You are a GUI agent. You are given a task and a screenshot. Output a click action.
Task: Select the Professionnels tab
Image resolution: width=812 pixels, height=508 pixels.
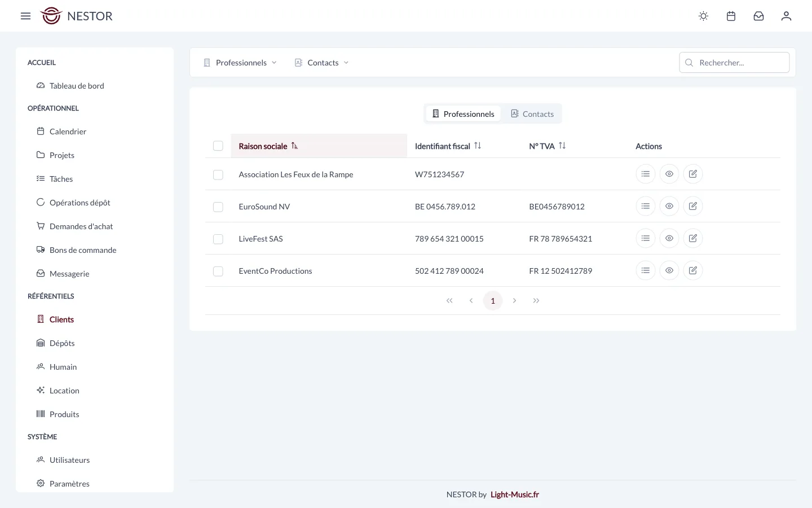click(464, 114)
